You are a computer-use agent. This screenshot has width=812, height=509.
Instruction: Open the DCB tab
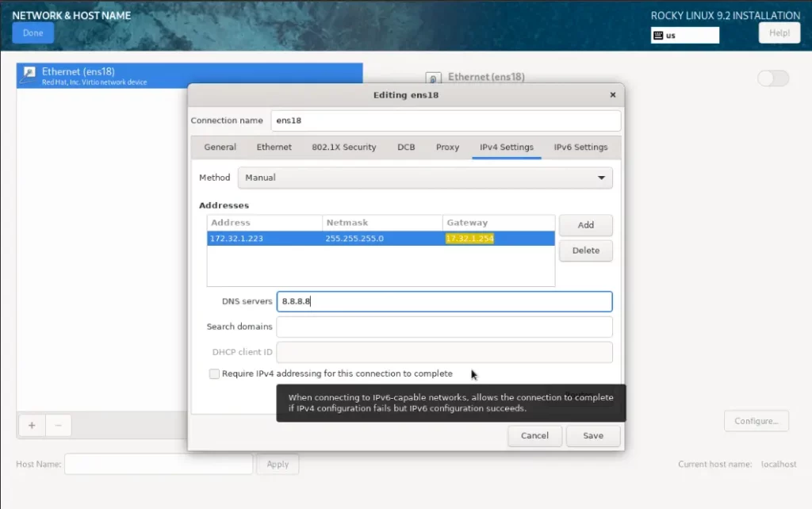(406, 147)
